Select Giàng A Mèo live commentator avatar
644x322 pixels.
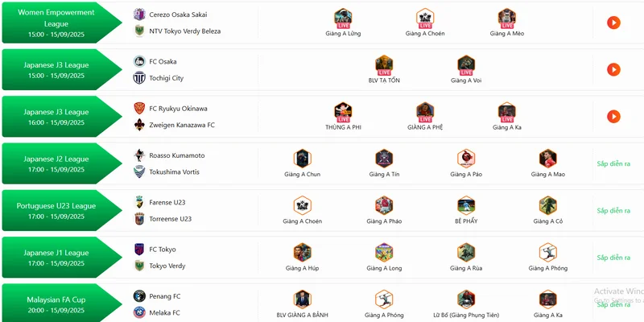(x=506, y=19)
